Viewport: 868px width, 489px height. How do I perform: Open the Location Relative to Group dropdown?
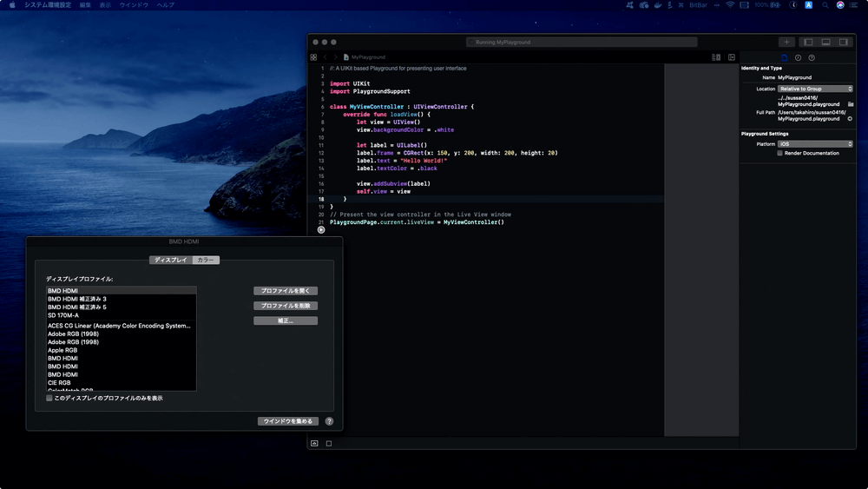coord(815,89)
